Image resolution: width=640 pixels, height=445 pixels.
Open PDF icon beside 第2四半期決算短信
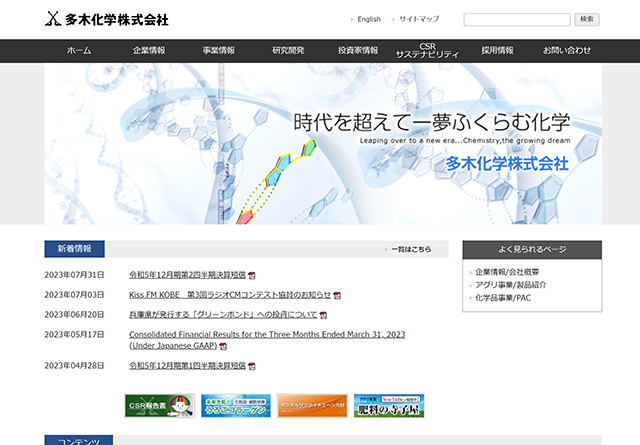click(x=252, y=275)
